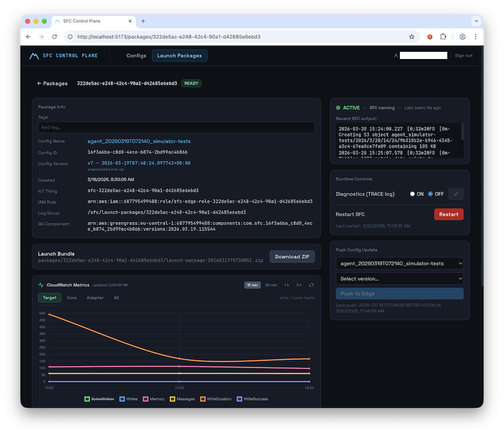504x435 pixels.
Task: Click the Launch Bundle zip path text
Action: point(150,260)
